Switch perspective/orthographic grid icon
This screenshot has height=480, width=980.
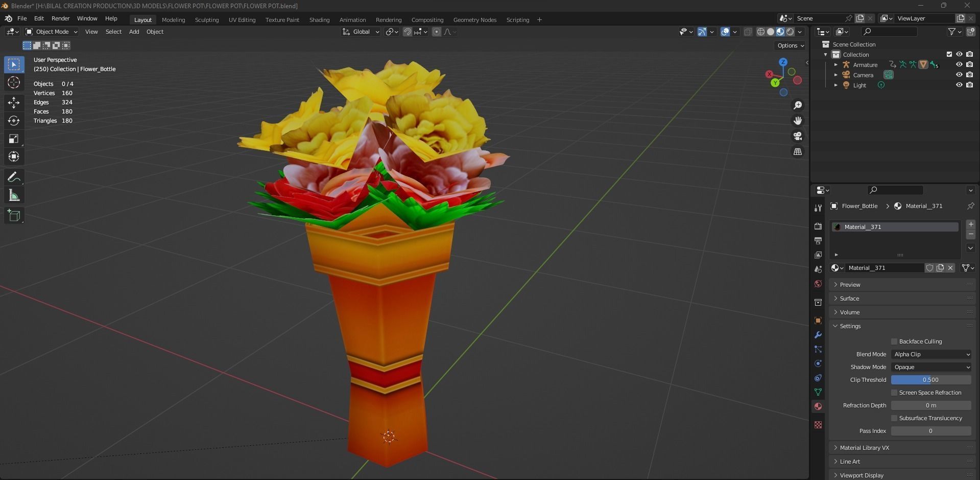(x=797, y=152)
